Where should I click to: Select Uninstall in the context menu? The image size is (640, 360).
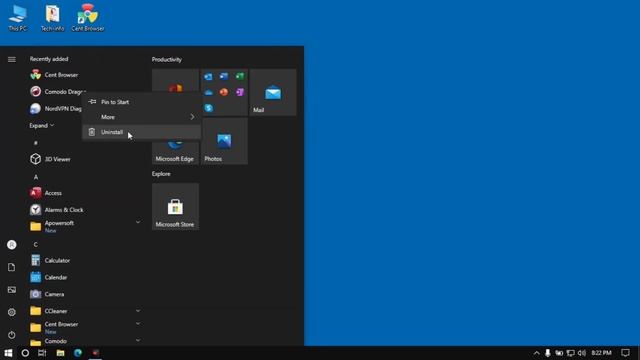[141, 132]
